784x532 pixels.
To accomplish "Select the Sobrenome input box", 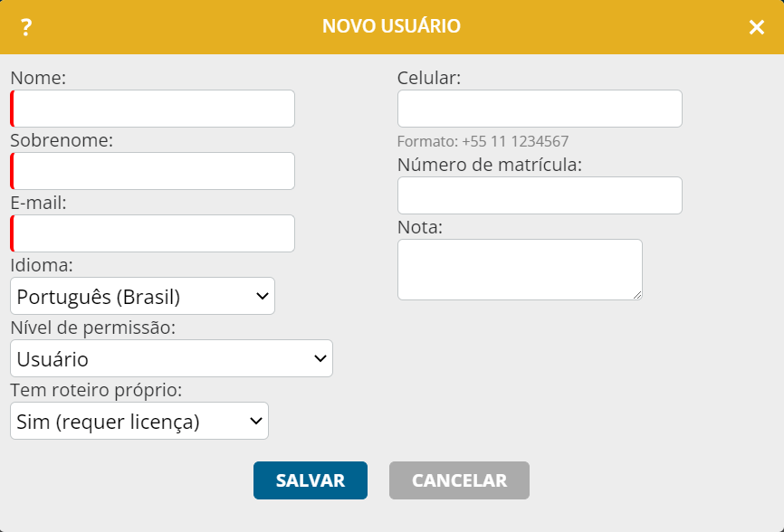I will [x=152, y=171].
